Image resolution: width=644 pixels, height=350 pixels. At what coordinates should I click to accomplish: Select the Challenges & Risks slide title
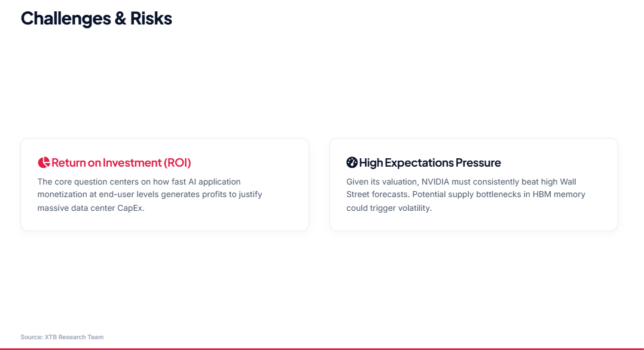[x=96, y=19]
